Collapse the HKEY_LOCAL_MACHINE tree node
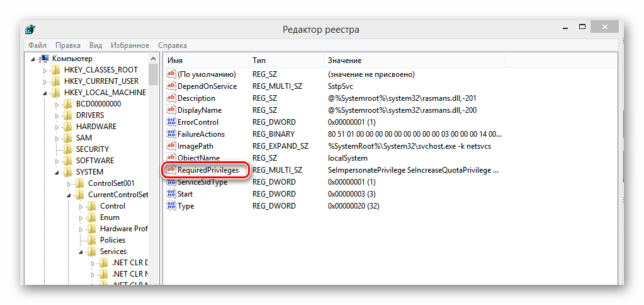644x305 pixels. (x=45, y=93)
